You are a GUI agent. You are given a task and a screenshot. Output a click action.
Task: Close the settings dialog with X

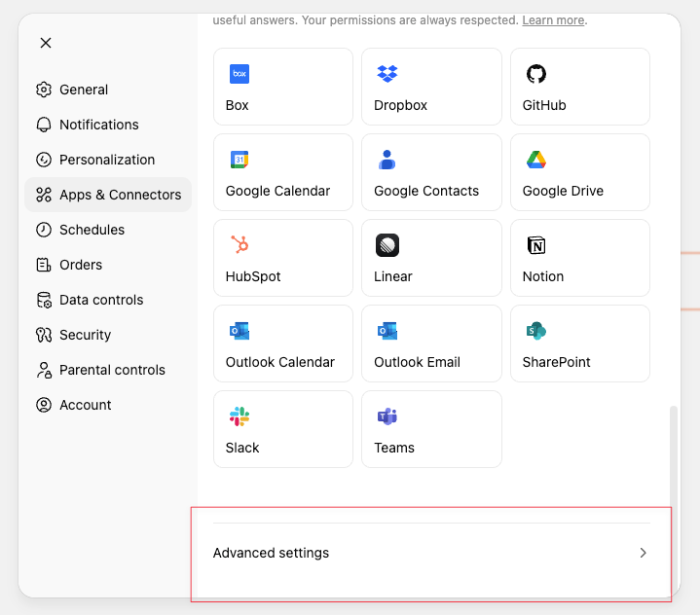click(46, 43)
